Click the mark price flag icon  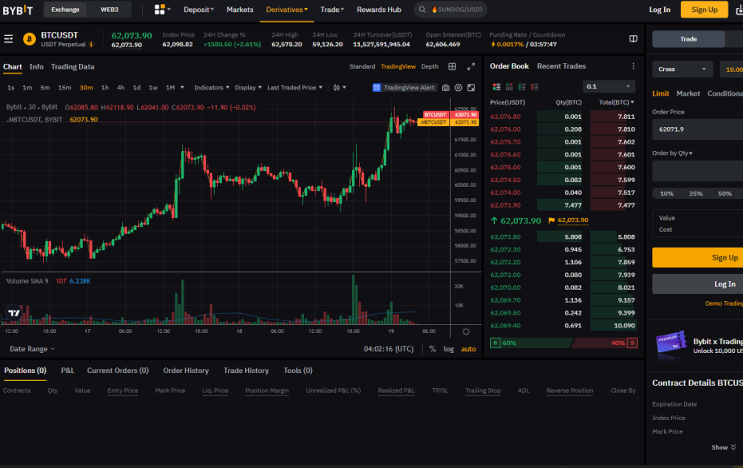551,220
